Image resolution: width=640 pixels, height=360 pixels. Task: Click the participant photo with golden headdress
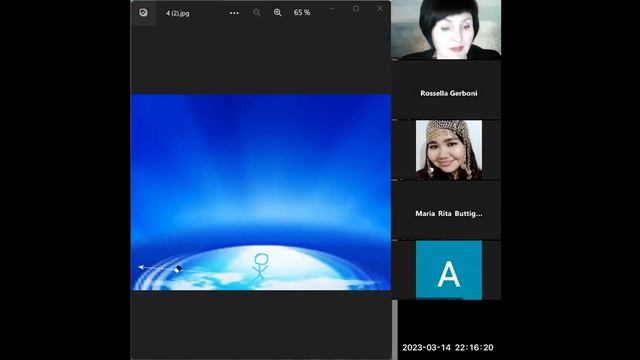click(449, 150)
